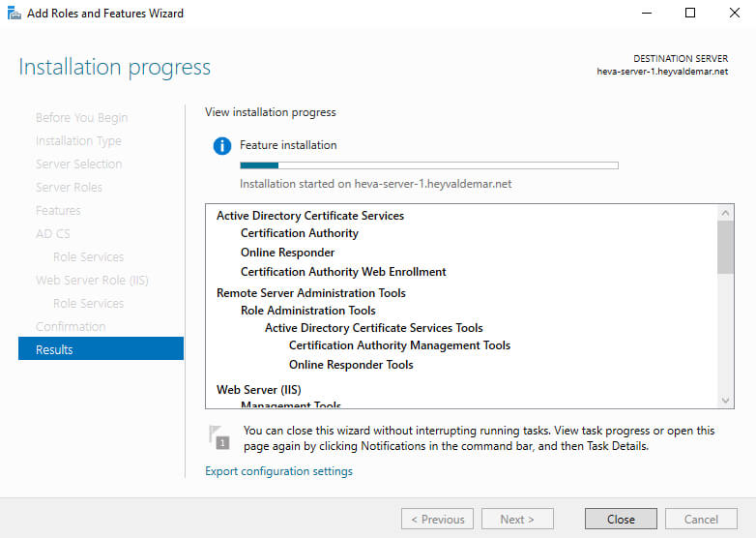Click Active Directory Certificate Services entry
This screenshot has width=756, height=538.
(x=310, y=216)
